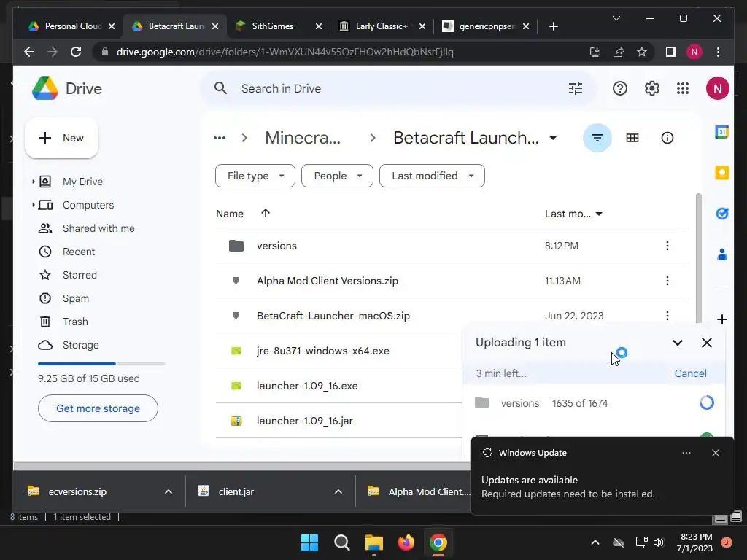Reverse the sort direction arrow next to Name

[266, 214]
